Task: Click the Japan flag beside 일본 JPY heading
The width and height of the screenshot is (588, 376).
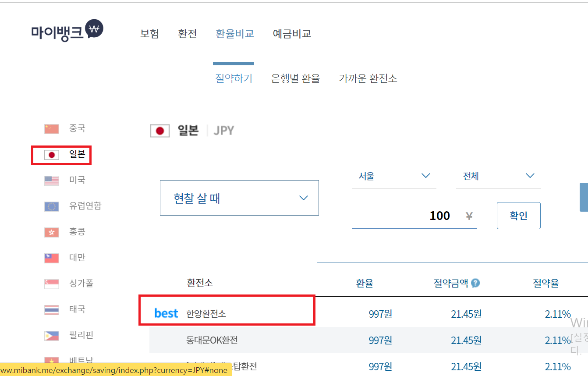Action: pyautogui.click(x=160, y=131)
